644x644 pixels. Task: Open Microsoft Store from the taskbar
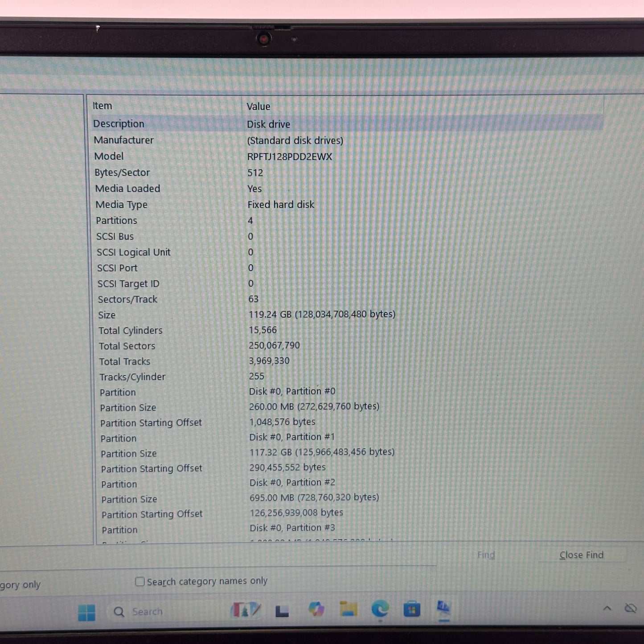point(412,609)
